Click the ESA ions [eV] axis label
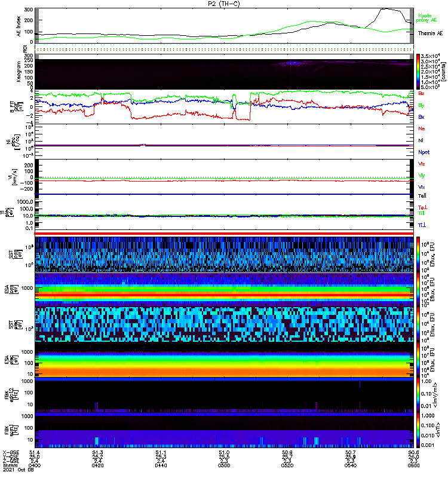Image resolution: width=448 pixels, height=478 pixels. [11, 289]
